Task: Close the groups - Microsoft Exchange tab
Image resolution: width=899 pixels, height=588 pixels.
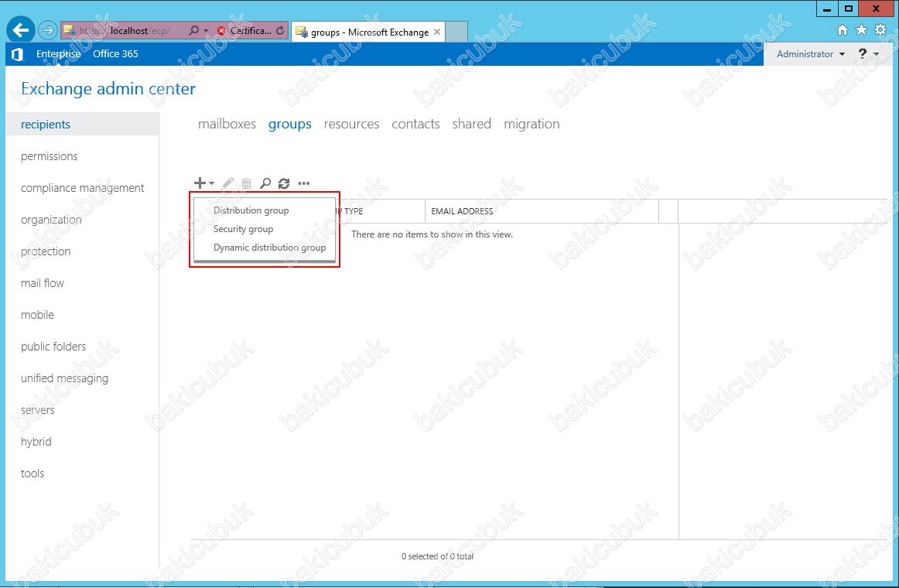Action: point(437,32)
